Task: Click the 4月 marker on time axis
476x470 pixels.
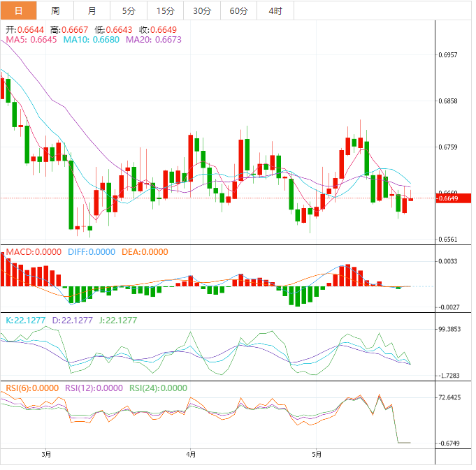Action: click(x=190, y=455)
